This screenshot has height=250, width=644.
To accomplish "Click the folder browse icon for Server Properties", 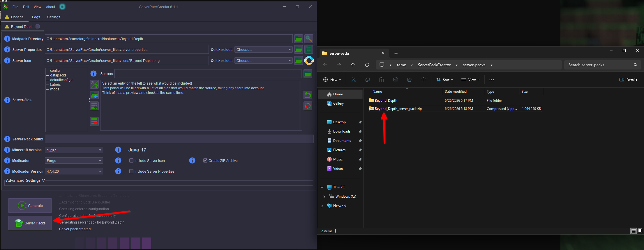I will tap(298, 50).
